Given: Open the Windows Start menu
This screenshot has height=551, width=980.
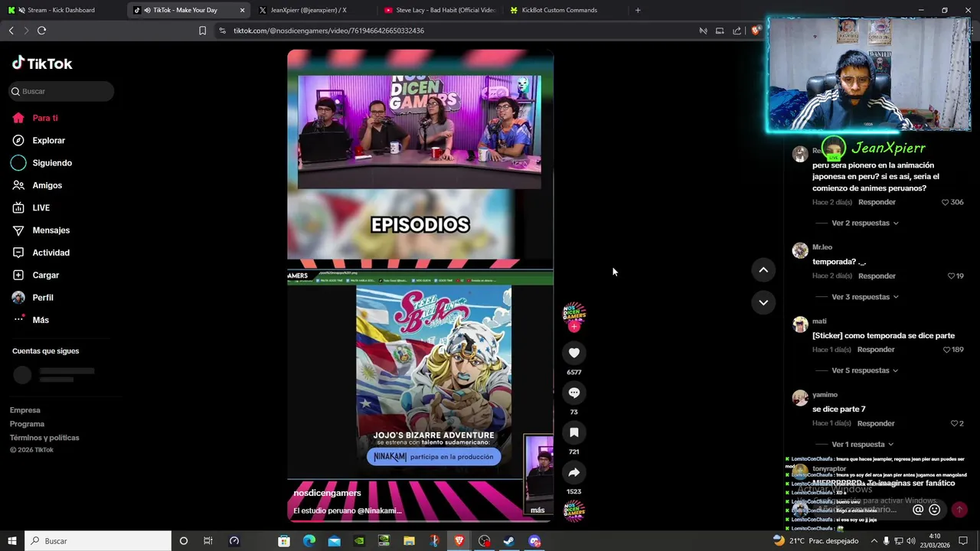Looking at the screenshot, I should [x=11, y=541].
